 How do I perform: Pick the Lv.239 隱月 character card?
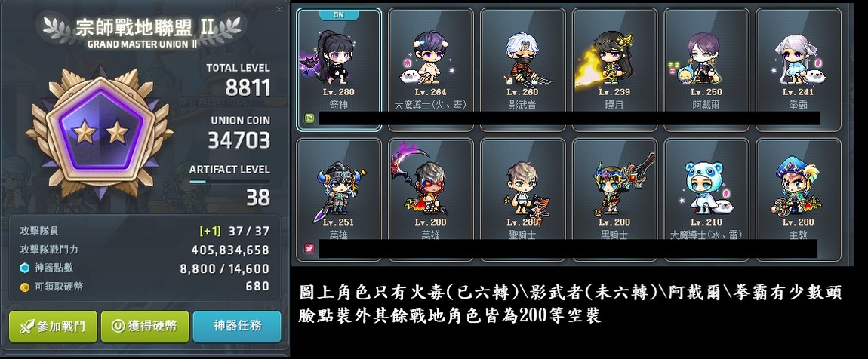(614, 69)
